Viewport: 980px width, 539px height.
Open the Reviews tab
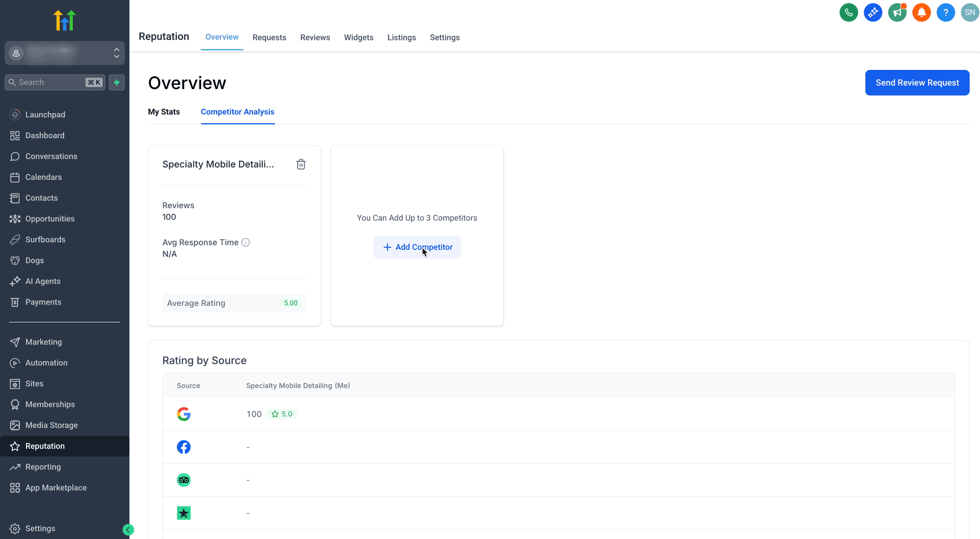[315, 38]
